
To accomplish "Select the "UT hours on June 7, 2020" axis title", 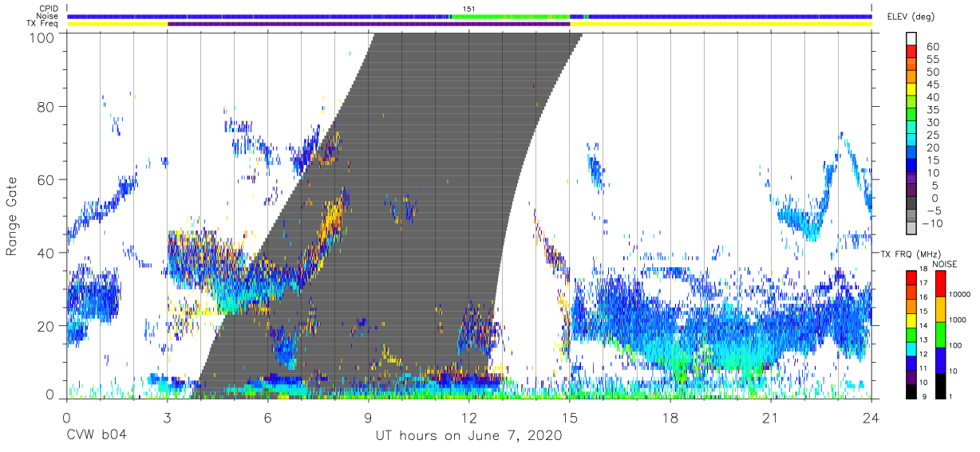I will (469, 436).
